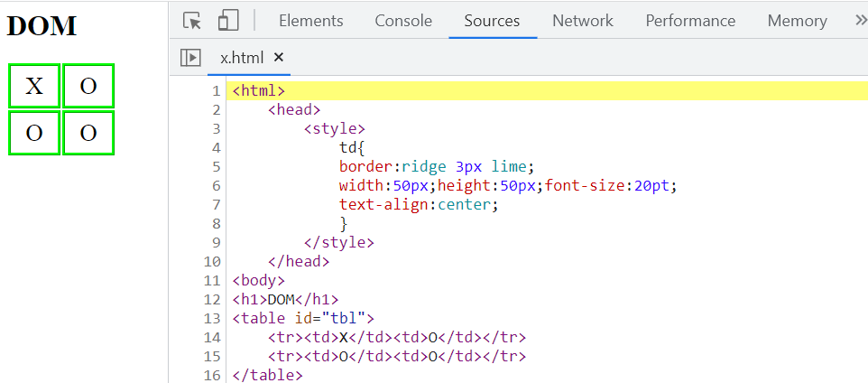Image resolution: width=868 pixels, height=383 pixels.
Task: Open the Console tab
Action: point(403,21)
